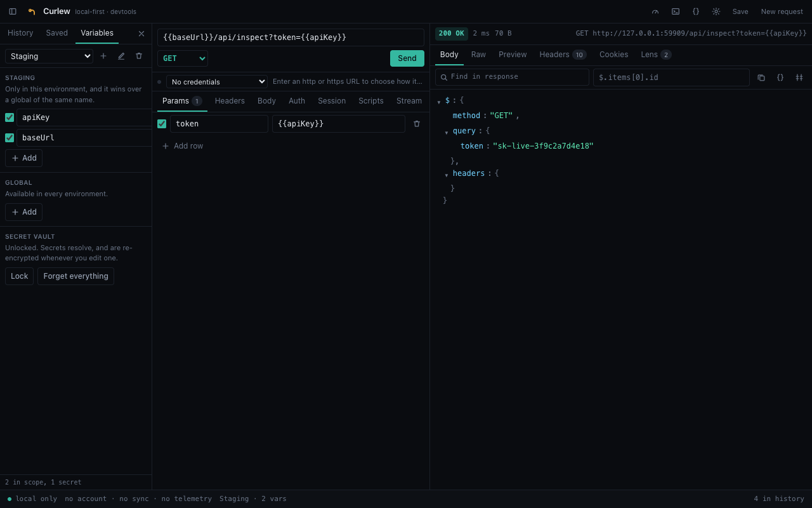Focus the Find in response field
Image resolution: width=812 pixels, height=508 pixels.
pos(512,77)
